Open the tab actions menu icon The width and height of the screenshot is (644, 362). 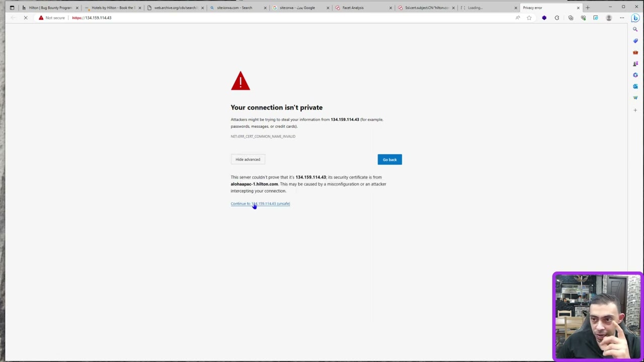[12, 8]
